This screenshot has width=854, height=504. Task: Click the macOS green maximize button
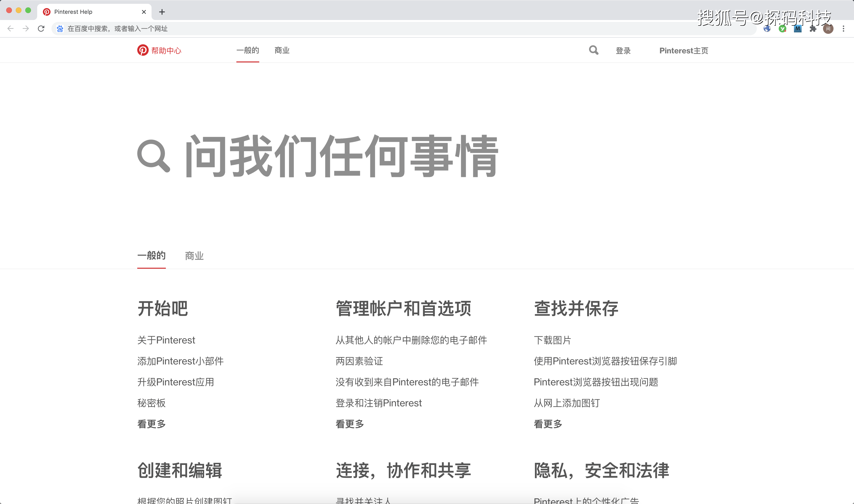[28, 10]
